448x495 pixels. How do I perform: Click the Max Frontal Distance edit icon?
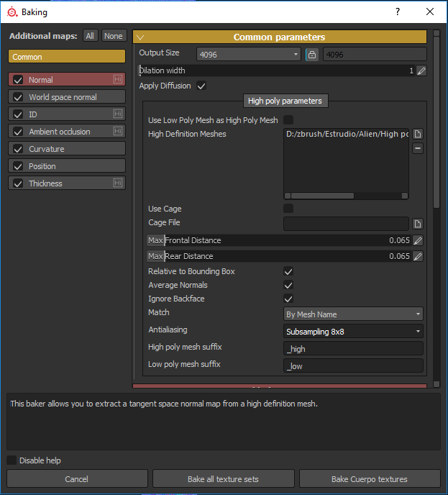418,240
